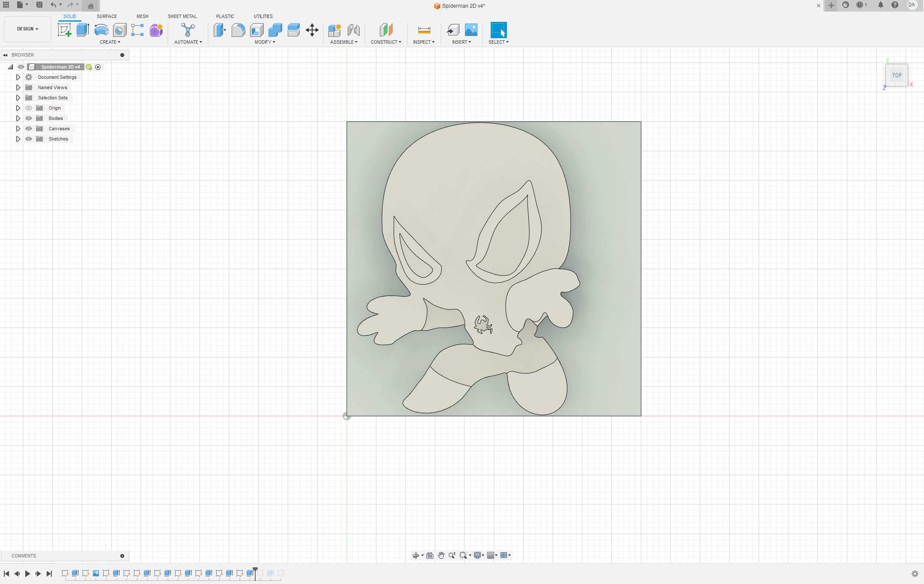Expand the Bodies folder

(x=18, y=118)
